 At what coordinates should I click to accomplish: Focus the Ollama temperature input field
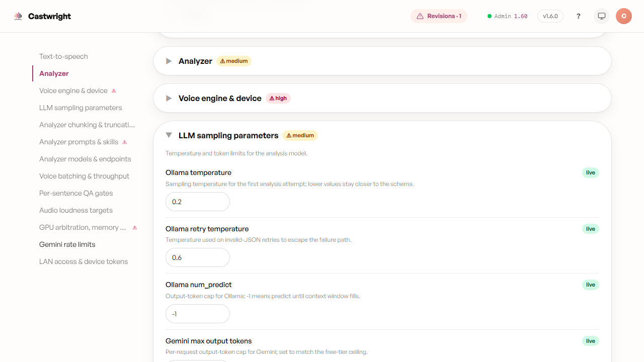pos(198,202)
